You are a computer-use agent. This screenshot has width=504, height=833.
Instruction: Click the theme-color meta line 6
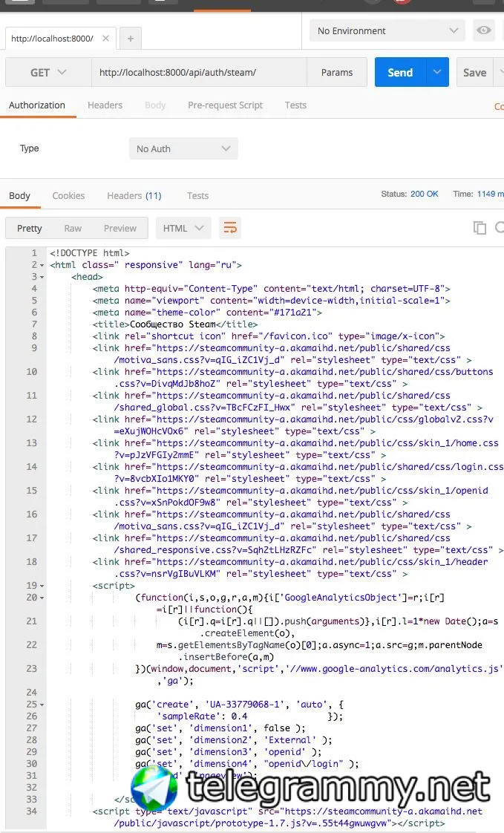tap(208, 313)
